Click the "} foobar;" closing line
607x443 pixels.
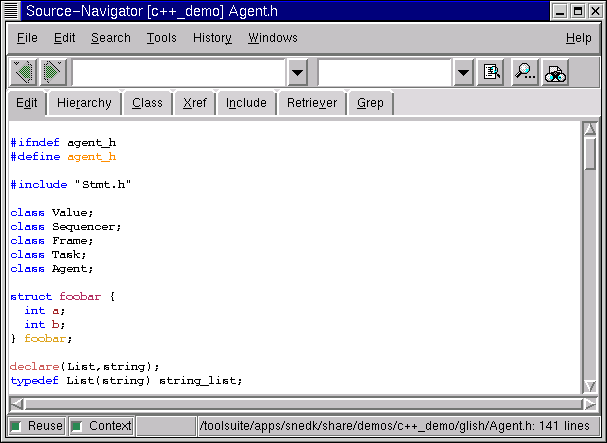tap(41, 338)
